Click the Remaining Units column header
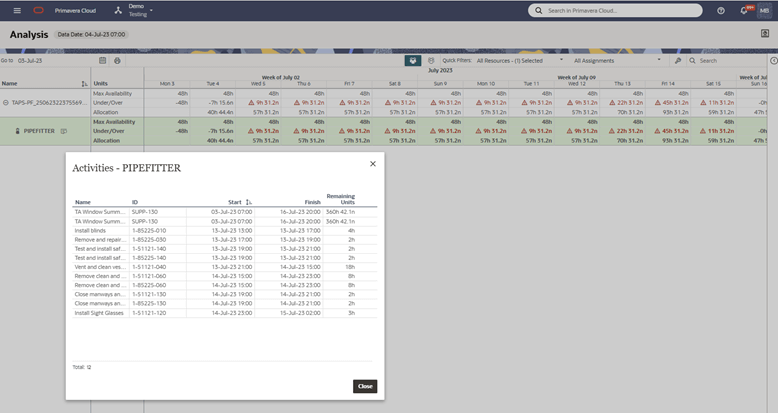 click(340, 199)
